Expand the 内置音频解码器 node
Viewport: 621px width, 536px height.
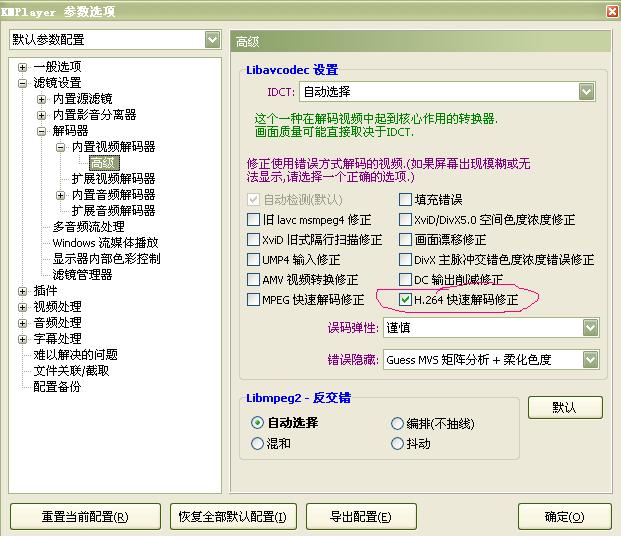click(61, 195)
